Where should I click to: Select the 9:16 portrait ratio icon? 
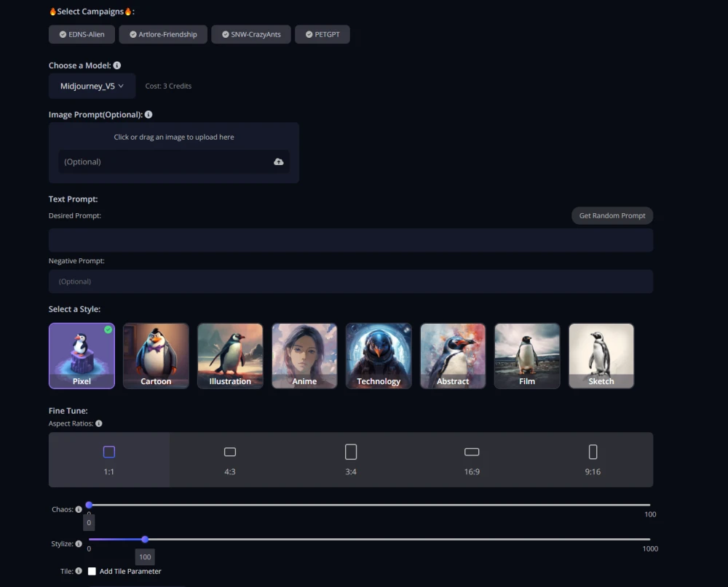coord(593,452)
